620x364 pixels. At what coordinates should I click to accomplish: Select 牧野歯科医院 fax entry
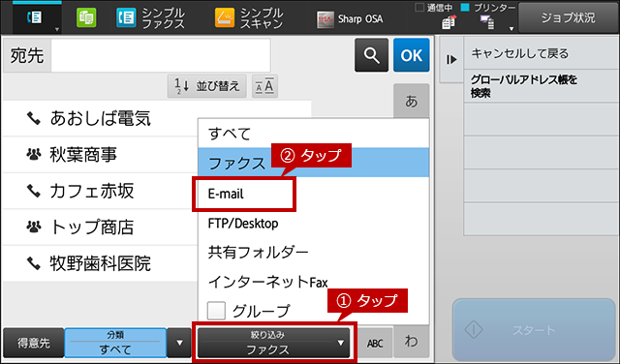tap(100, 263)
